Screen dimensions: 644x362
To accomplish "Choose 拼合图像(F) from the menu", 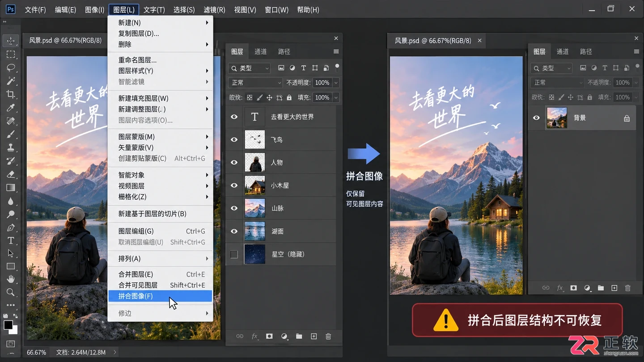I will 160,296.
